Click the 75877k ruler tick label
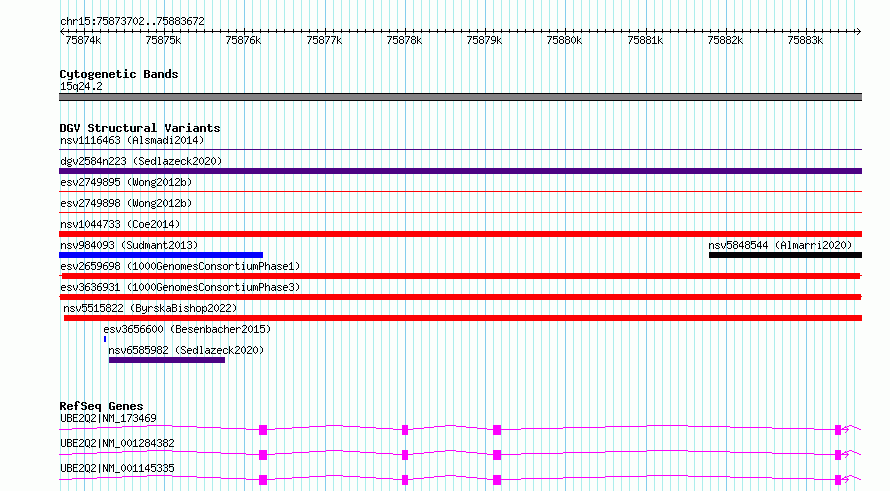The image size is (890, 491). pyautogui.click(x=324, y=40)
